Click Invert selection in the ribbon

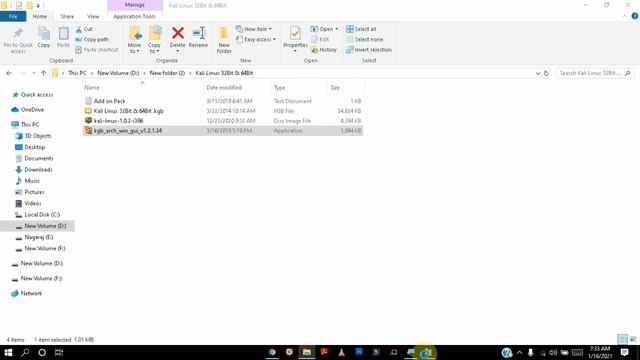[x=369, y=49]
